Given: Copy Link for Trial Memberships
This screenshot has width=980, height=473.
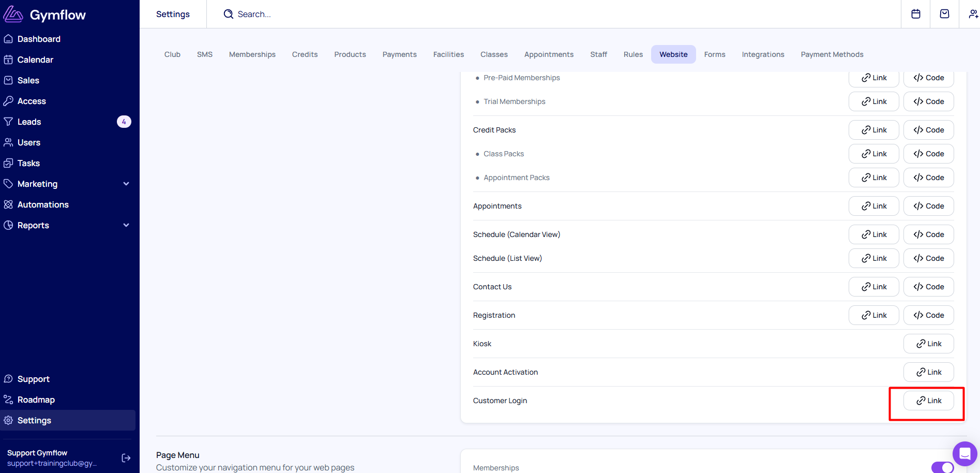Looking at the screenshot, I should pos(874,101).
